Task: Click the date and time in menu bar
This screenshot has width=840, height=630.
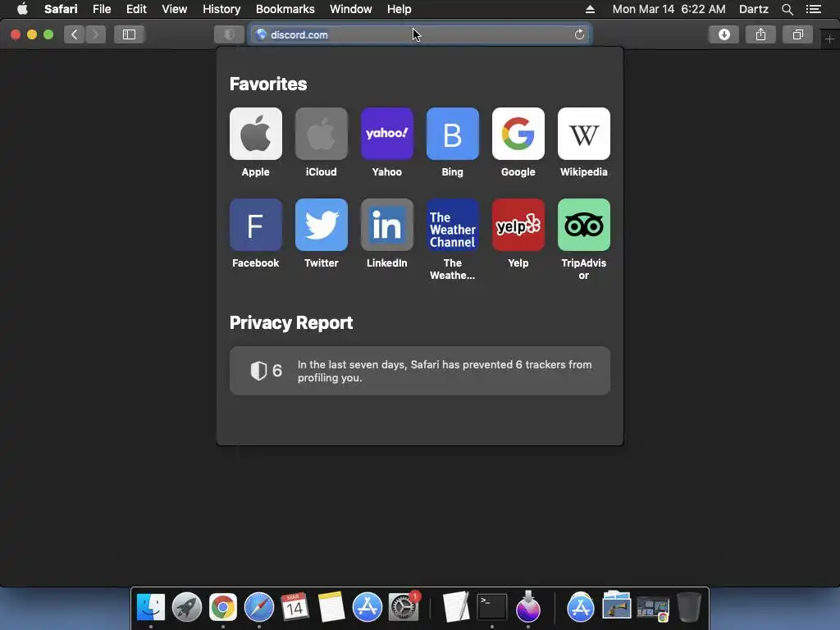Action: [x=669, y=9]
